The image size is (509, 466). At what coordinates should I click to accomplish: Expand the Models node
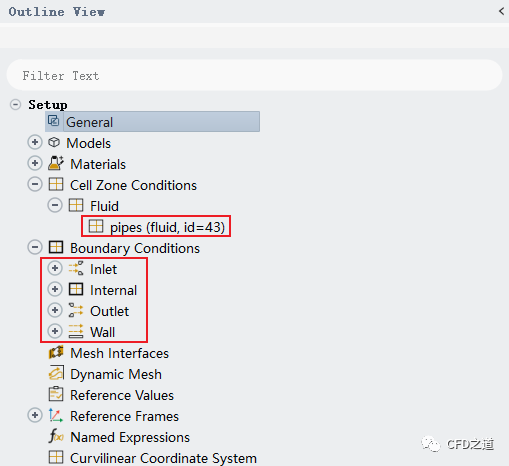click(x=35, y=142)
